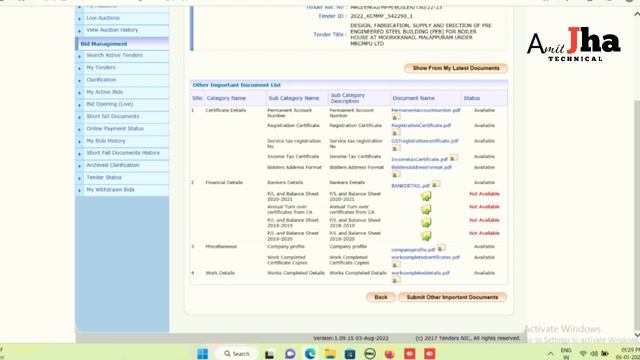
Task: Click Show From My Latest Documents button
Action: pyautogui.click(x=456, y=68)
